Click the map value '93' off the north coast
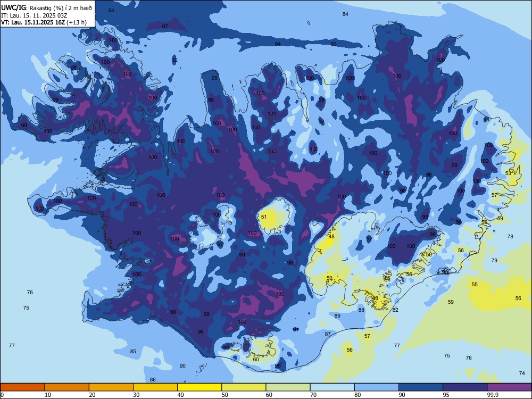 (x=334, y=44)
